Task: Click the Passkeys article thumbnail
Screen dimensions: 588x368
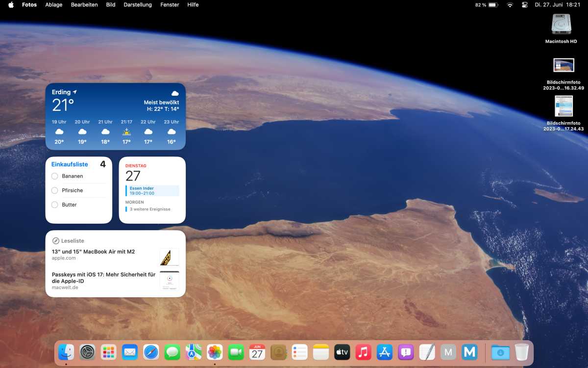Action: click(x=170, y=281)
